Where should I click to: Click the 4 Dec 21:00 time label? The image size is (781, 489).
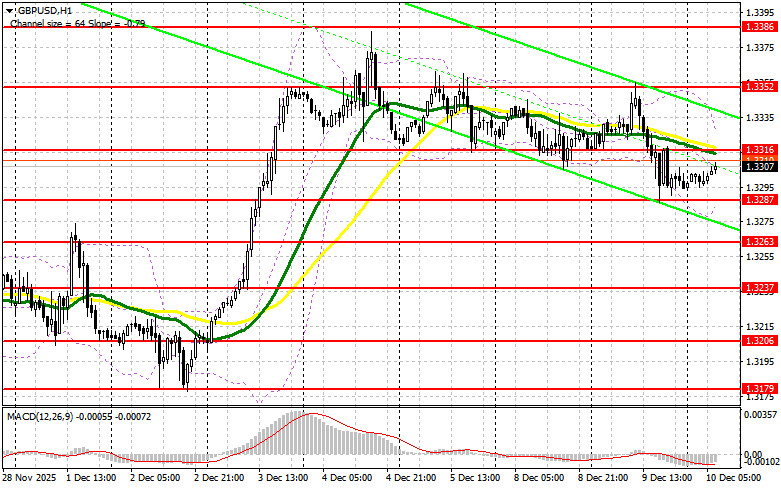coord(411,478)
